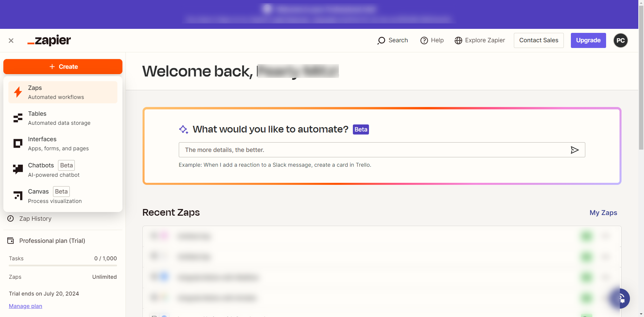Click the Search magnifier icon
Screen dimensions: 644x317
381,41
